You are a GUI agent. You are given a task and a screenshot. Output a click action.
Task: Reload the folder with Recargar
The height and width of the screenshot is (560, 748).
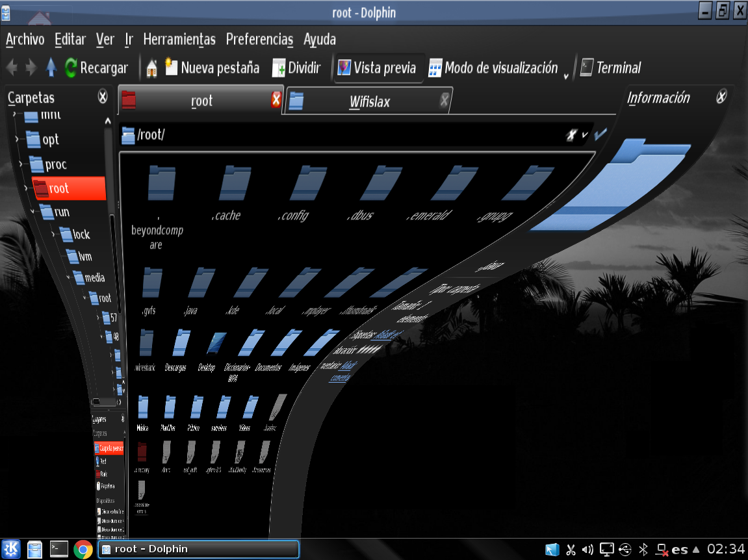pyautogui.click(x=96, y=68)
